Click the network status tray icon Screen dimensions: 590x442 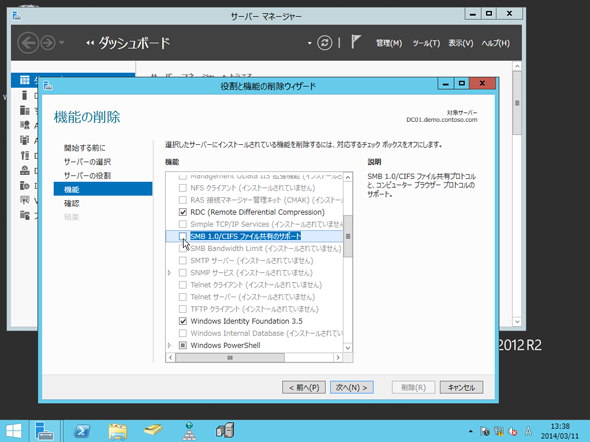point(499,431)
